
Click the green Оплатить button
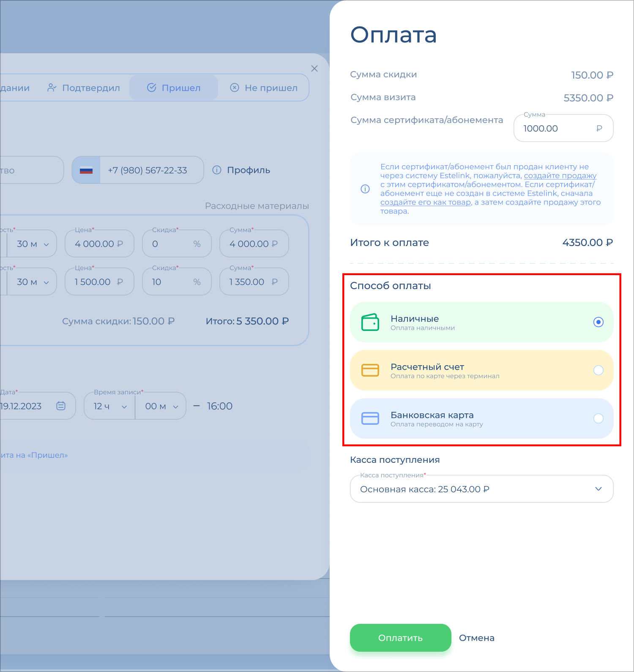[x=401, y=638]
